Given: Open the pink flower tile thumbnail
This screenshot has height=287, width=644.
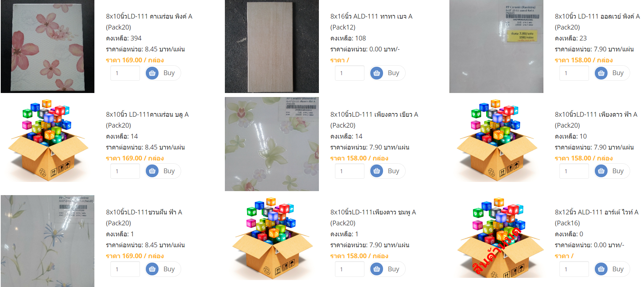Looking at the screenshot, I should click(x=47, y=46).
